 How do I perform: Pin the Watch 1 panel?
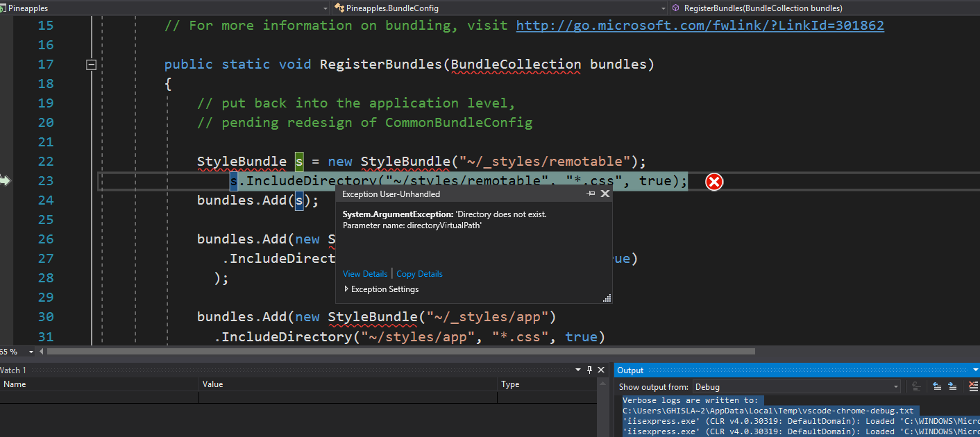(590, 370)
